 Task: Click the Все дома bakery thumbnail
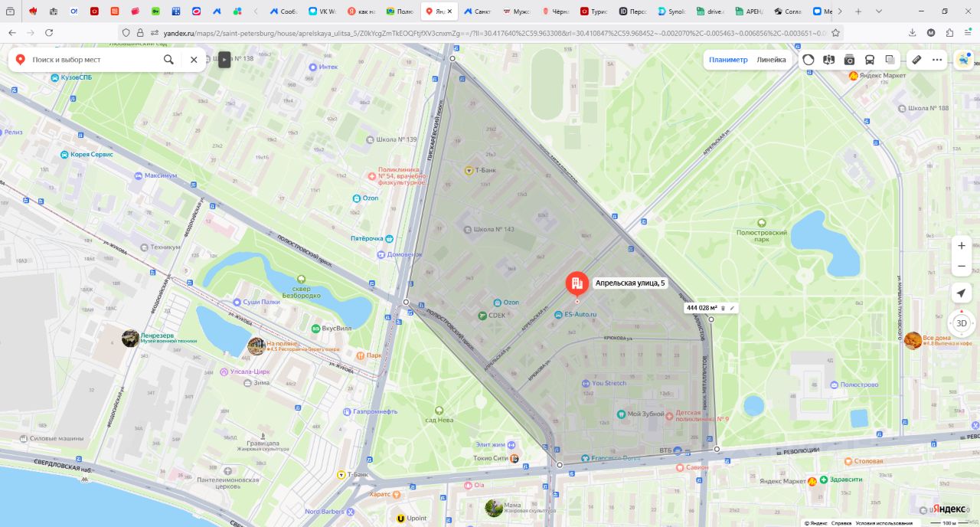(x=913, y=340)
